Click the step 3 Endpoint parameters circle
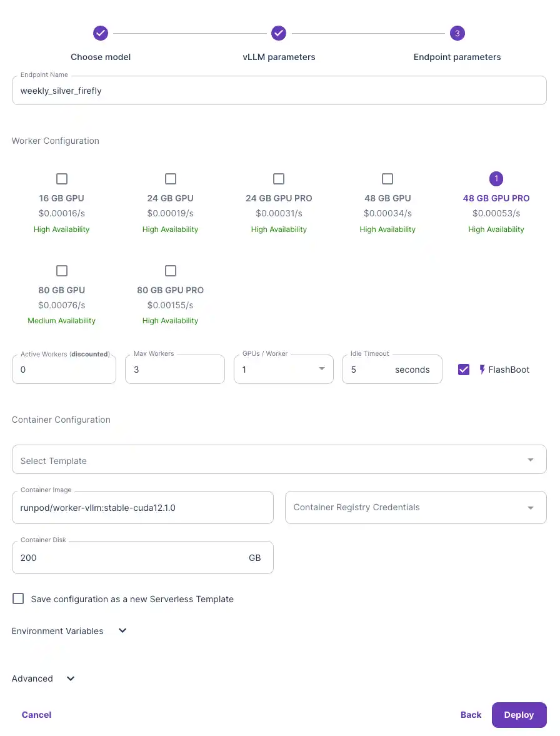This screenshot has height=736, width=560. coord(457,33)
